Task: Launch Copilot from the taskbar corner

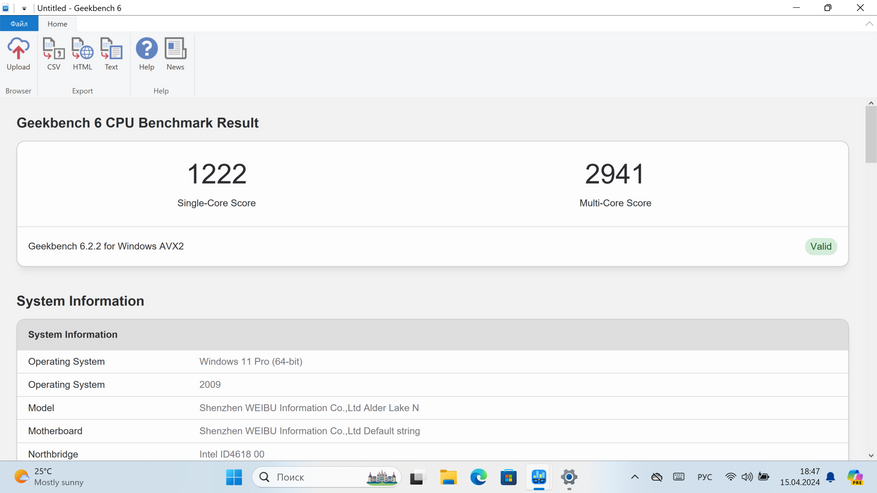Action: [x=855, y=477]
